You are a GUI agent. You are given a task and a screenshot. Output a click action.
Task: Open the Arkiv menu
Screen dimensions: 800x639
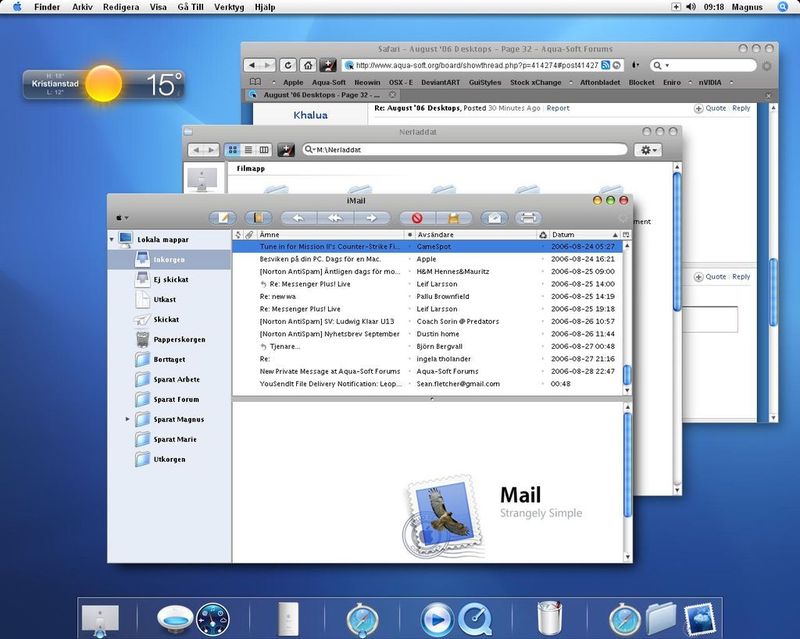pyautogui.click(x=82, y=7)
